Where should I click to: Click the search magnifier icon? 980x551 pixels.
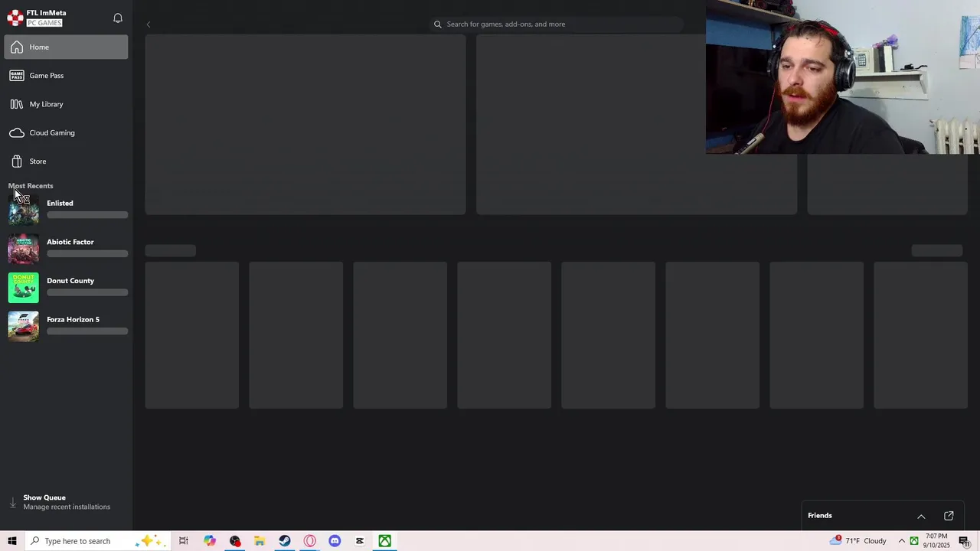pyautogui.click(x=438, y=24)
